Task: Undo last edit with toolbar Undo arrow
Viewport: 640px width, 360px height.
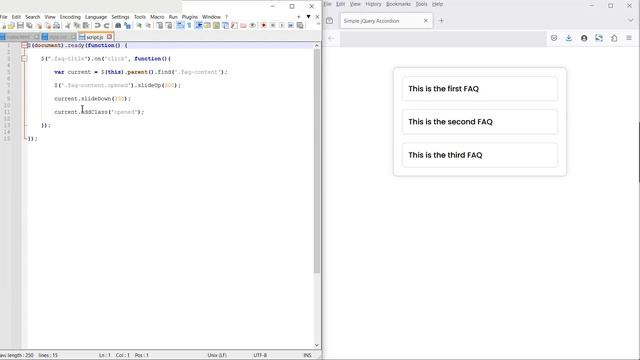Action: [x=97, y=25]
